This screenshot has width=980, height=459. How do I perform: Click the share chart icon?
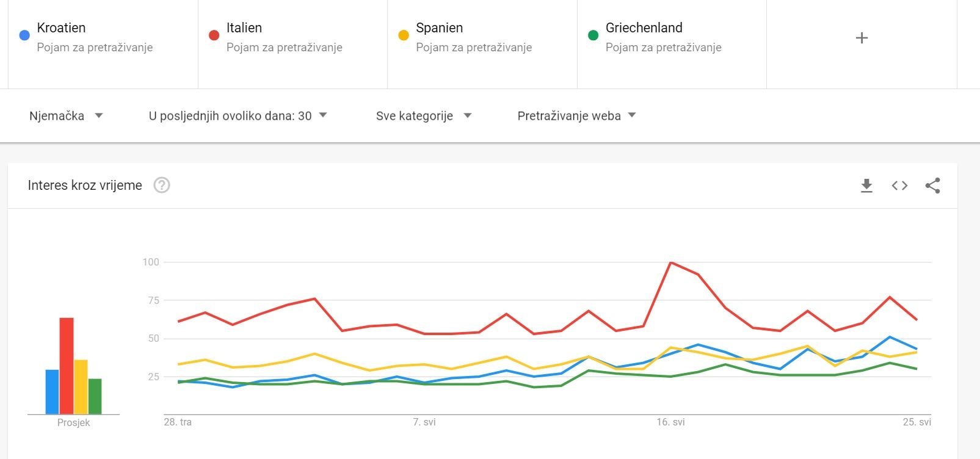click(932, 186)
